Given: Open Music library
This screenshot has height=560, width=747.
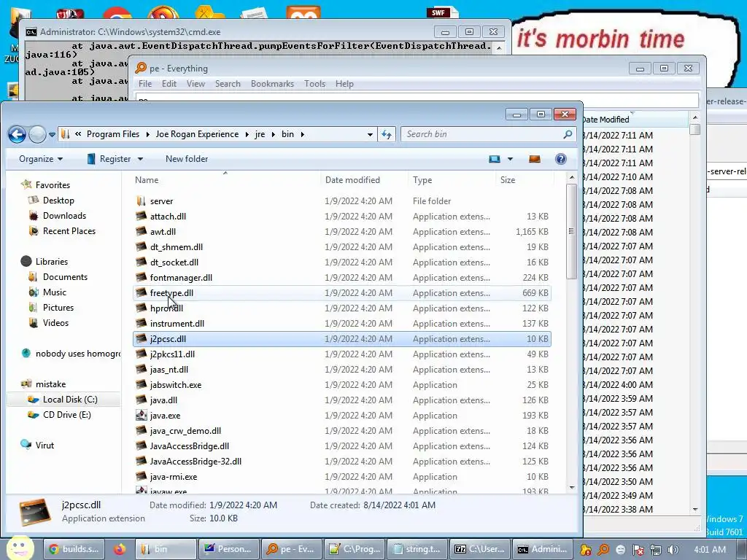Looking at the screenshot, I should tap(54, 292).
